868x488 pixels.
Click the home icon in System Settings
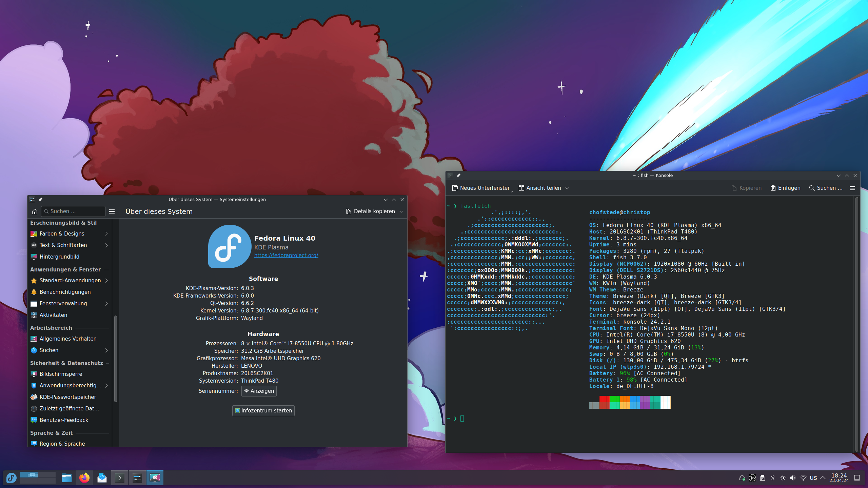(34, 211)
